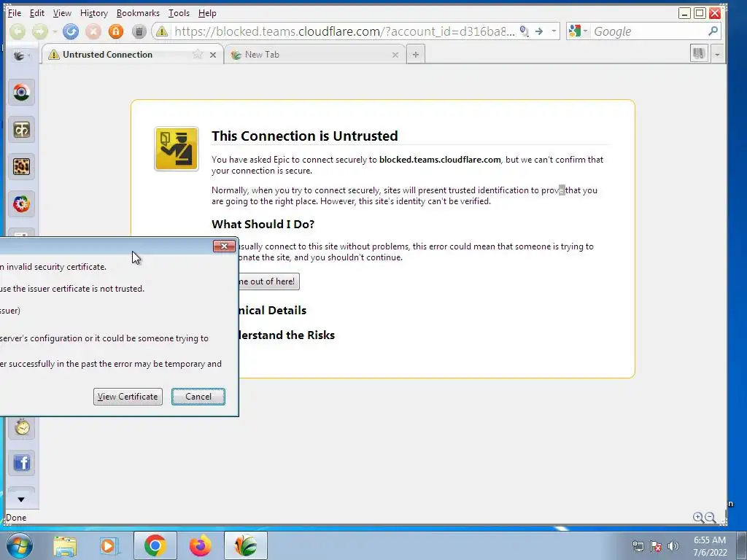Close the Untrusted Connection tab

[x=213, y=55]
